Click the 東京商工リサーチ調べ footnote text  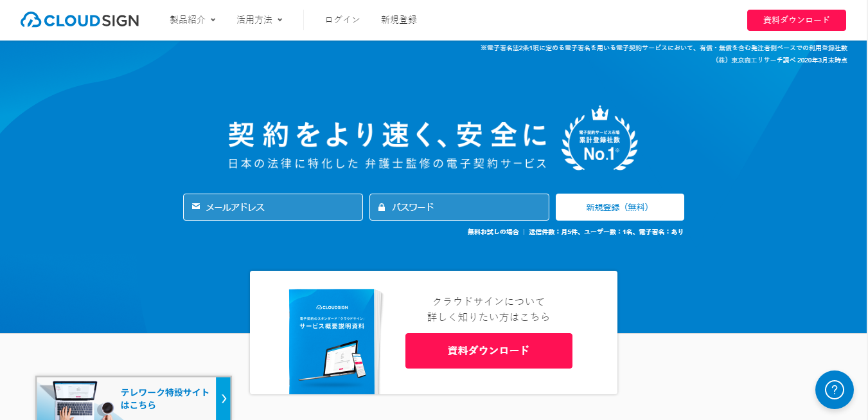coord(781,60)
